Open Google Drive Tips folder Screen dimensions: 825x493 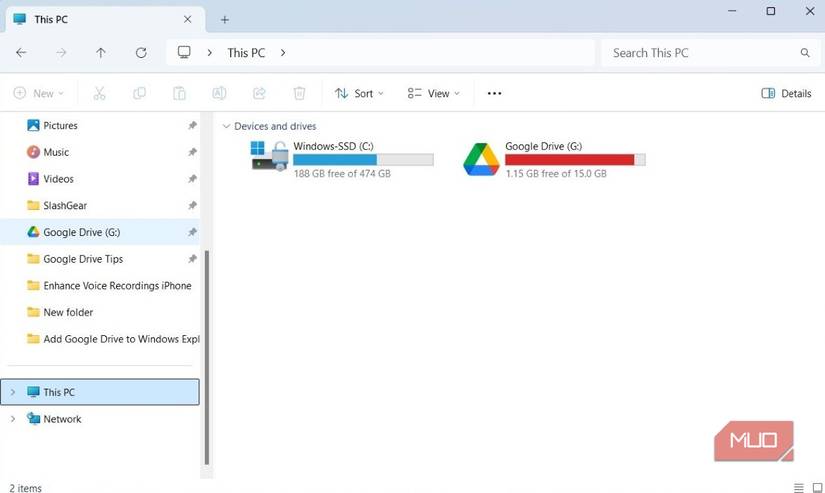coord(83,259)
